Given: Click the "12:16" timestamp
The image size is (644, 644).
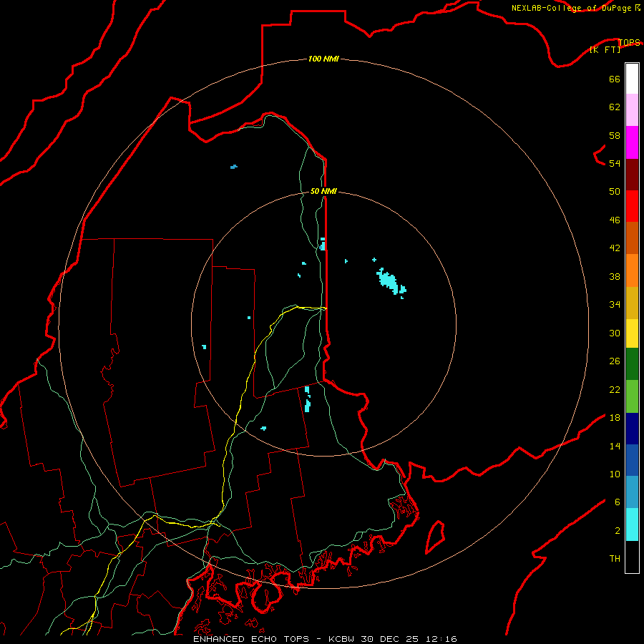Looking at the screenshot, I should click(x=441, y=639).
